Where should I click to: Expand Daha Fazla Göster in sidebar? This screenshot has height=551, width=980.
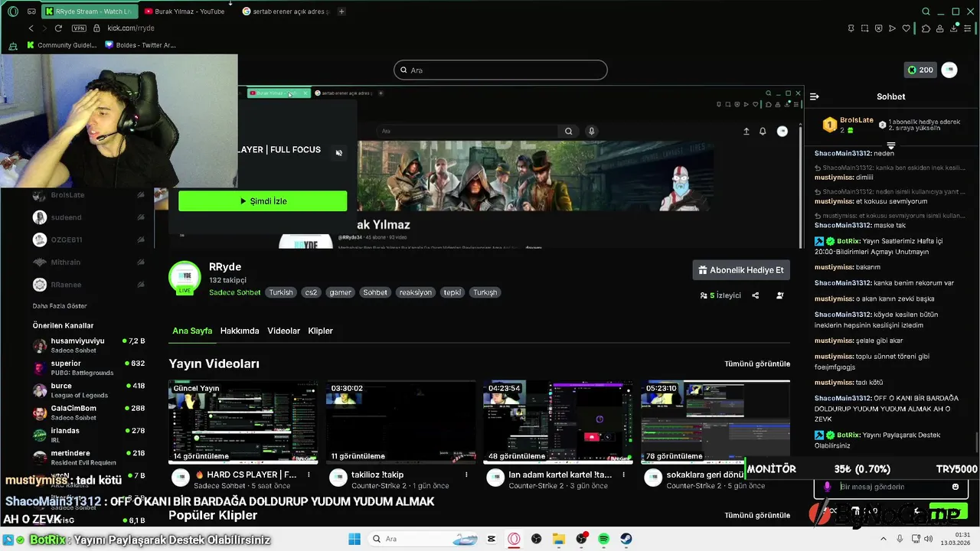point(60,306)
